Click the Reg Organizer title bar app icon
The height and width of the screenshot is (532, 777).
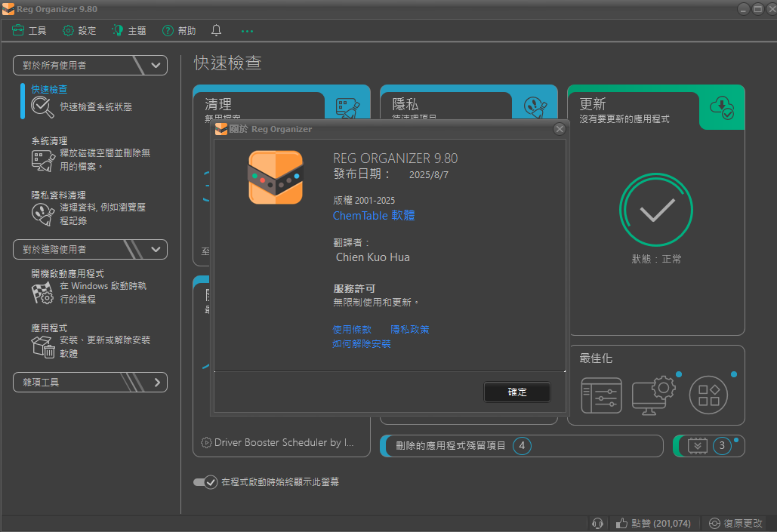pyautogui.click(x=8, y=9)
